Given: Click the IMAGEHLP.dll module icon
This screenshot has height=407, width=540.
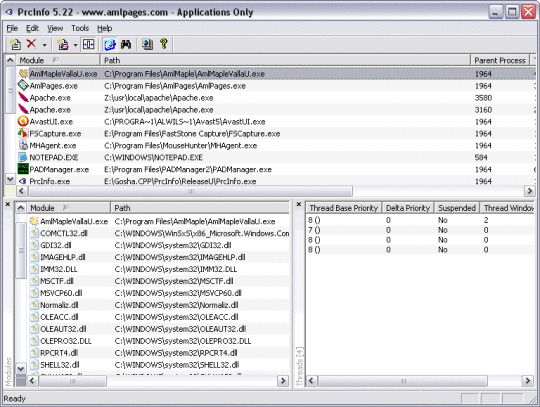Looking at the screenshot, I should 34,257.
